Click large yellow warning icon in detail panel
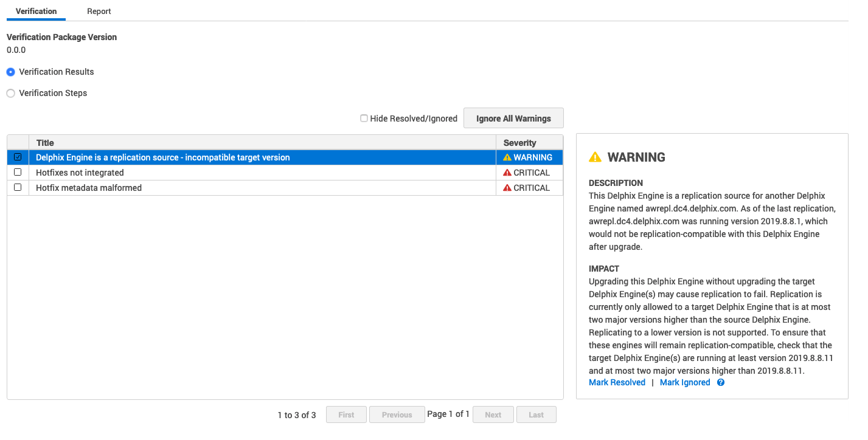Screen dimensions: 868x440 (x=595, y=157)
